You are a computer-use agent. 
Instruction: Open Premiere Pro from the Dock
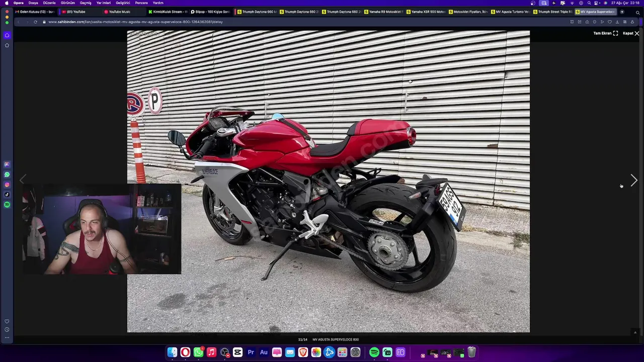(251, 352)
